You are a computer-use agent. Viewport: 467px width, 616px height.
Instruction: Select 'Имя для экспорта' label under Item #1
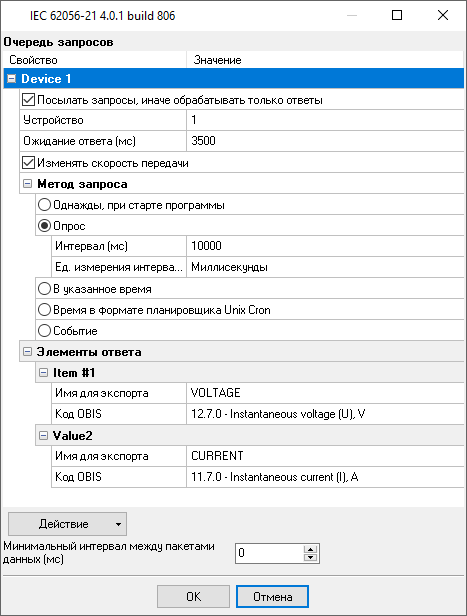(102, 393)
